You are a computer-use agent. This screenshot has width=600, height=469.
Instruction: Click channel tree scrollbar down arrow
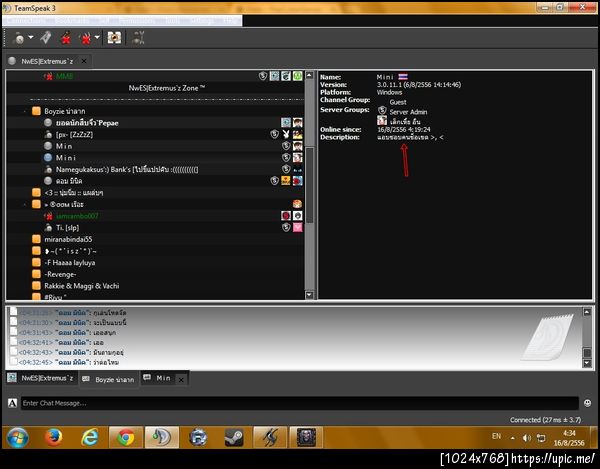coord(310,295)
